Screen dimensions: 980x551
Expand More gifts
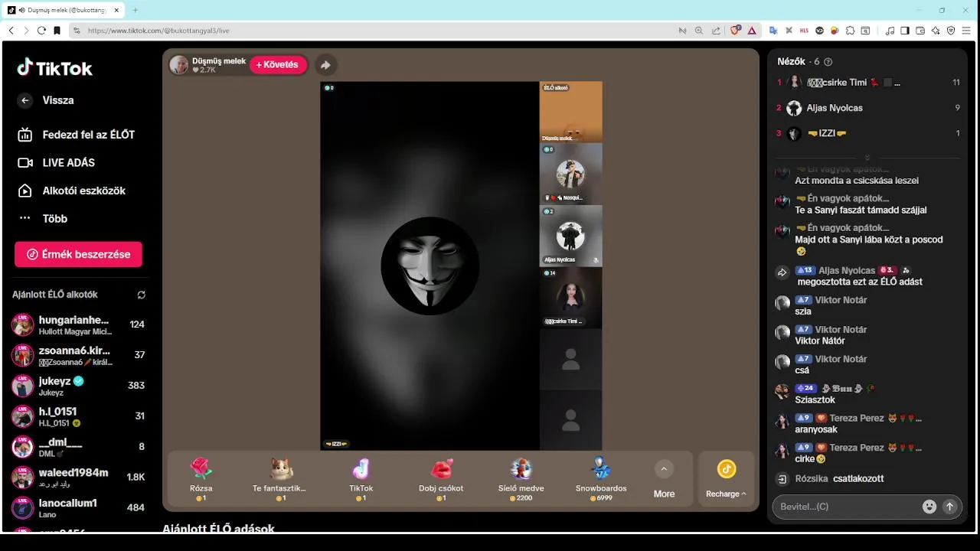[664, 480]
